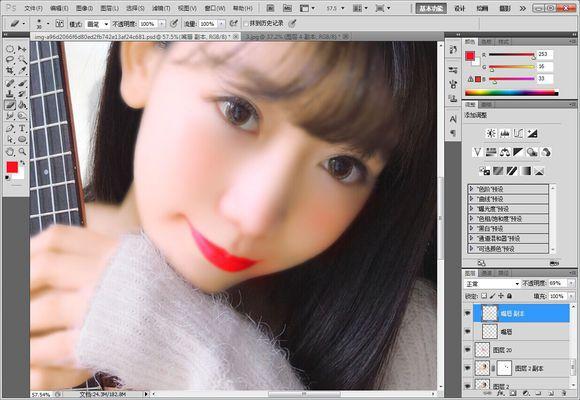Open the eraser 模式 dropdown
580x400 pixels.
click(x=97, y=24)
